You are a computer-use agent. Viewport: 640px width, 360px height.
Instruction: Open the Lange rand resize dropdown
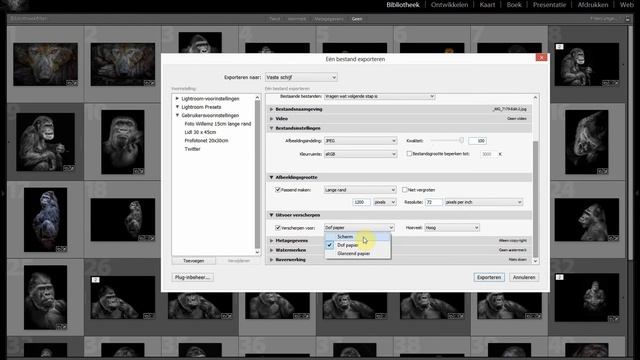[x=360, y=190]
